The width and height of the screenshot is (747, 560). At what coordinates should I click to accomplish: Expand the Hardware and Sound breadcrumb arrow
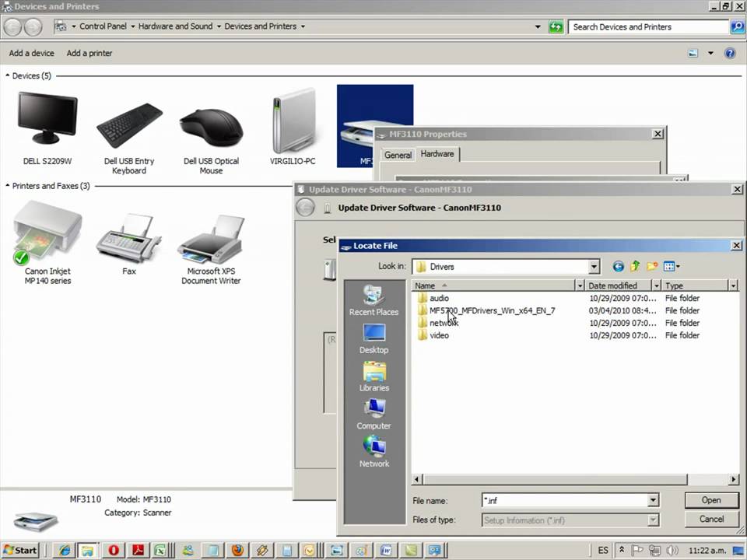click(x=219, y=26)
